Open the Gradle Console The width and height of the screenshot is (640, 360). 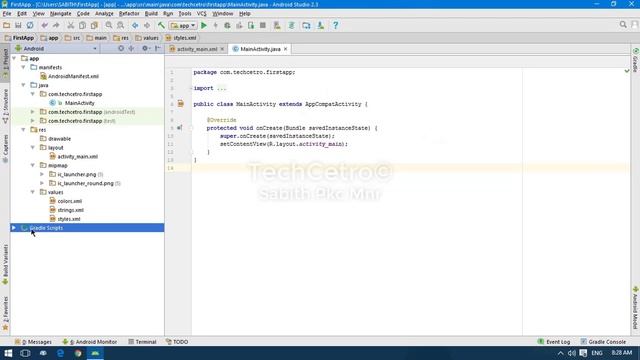click(603, 342)
